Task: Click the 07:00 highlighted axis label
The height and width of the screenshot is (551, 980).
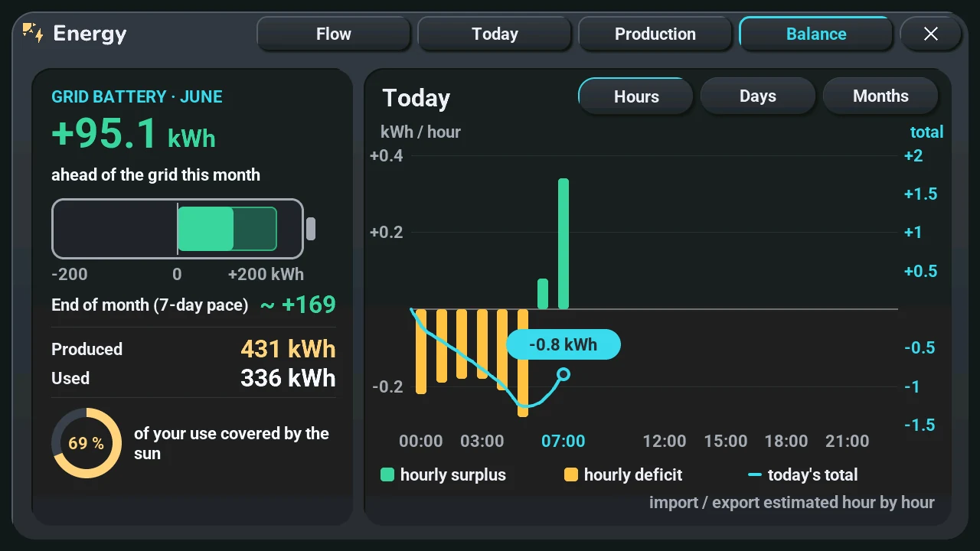Action: (x=563, y=441)
